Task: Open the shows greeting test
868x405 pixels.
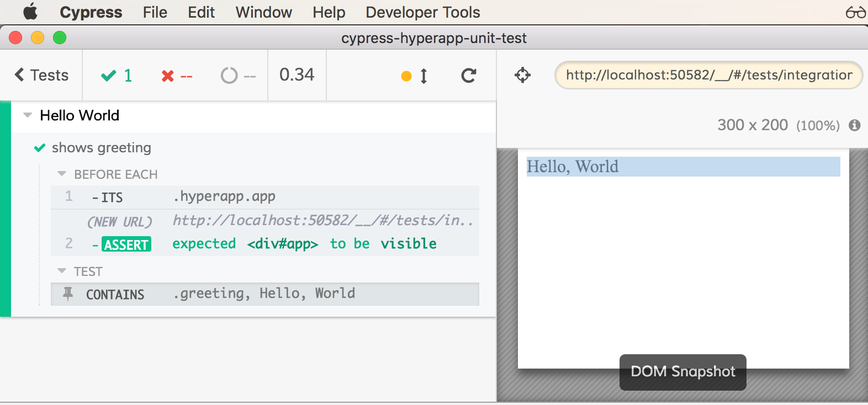Action: pyautogui.click(x=102, y=148)
